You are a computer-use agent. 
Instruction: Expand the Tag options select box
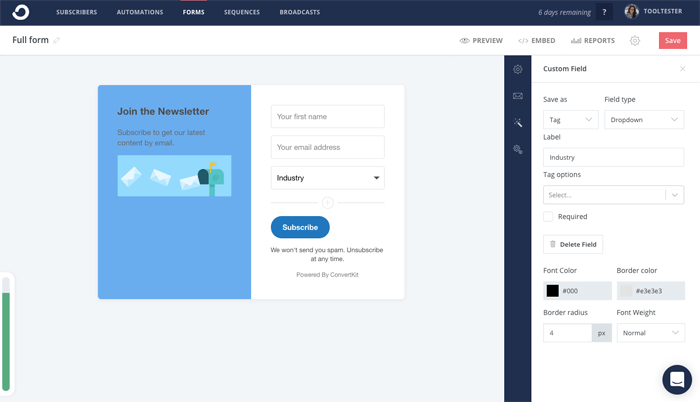click(613, 195)
